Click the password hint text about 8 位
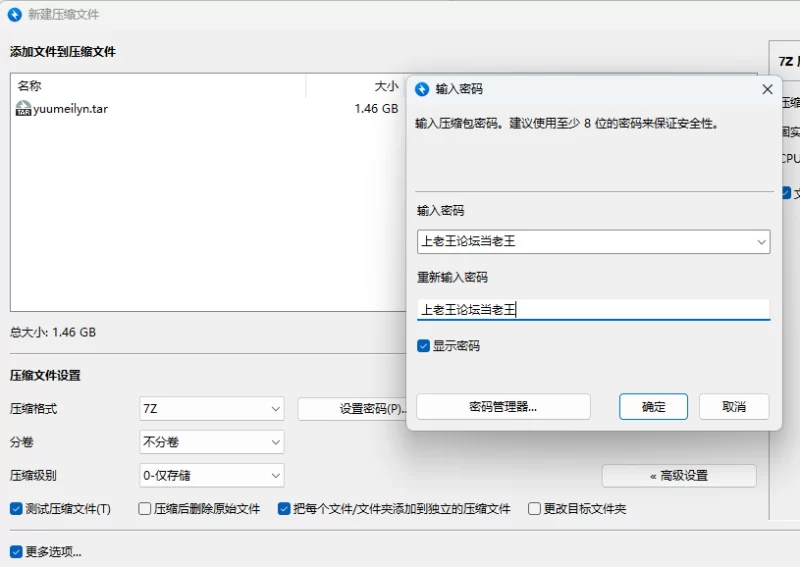The width and height of the screenshot is (800, 567). click(567, 124)
